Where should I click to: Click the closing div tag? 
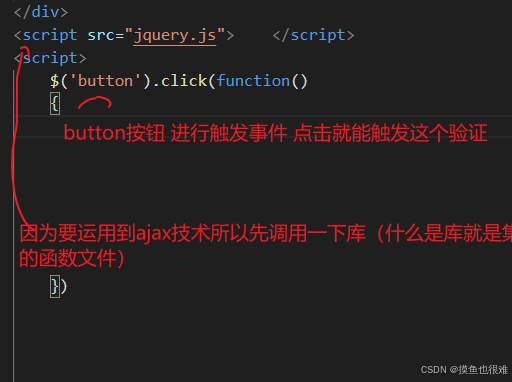coord(41,12)
